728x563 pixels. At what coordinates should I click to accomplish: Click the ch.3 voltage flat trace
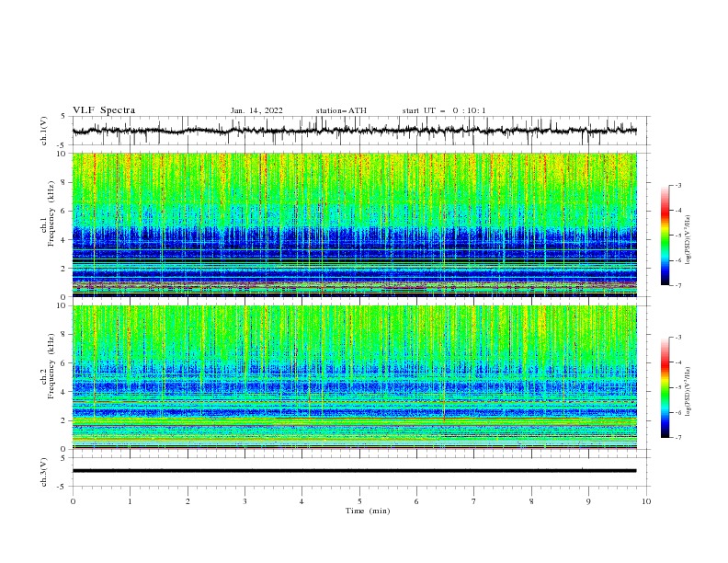[x=354, y=471]
